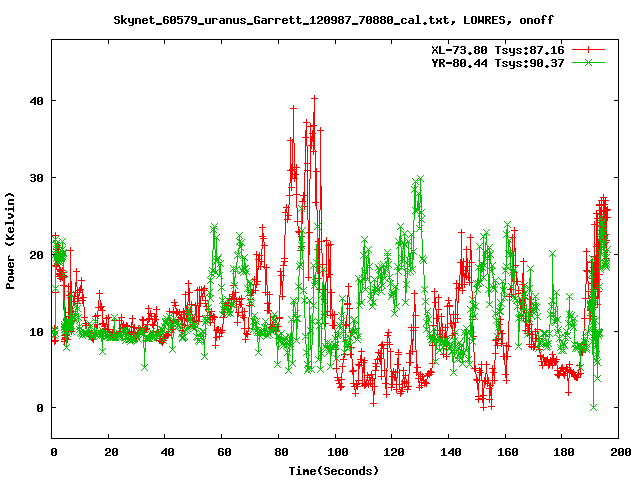Click x-axis tick label 180
Screen dimensions: 640x480
pyautogui.click(x=564, y=452)
